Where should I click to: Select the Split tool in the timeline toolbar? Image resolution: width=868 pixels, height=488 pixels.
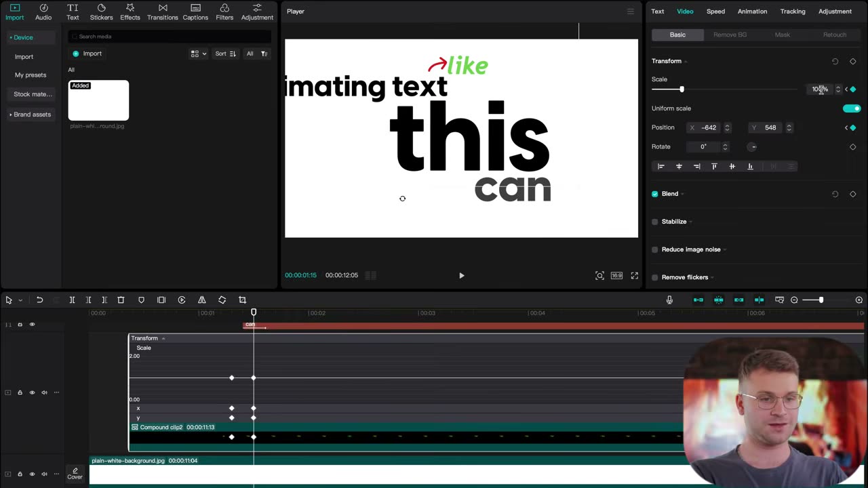72,300
